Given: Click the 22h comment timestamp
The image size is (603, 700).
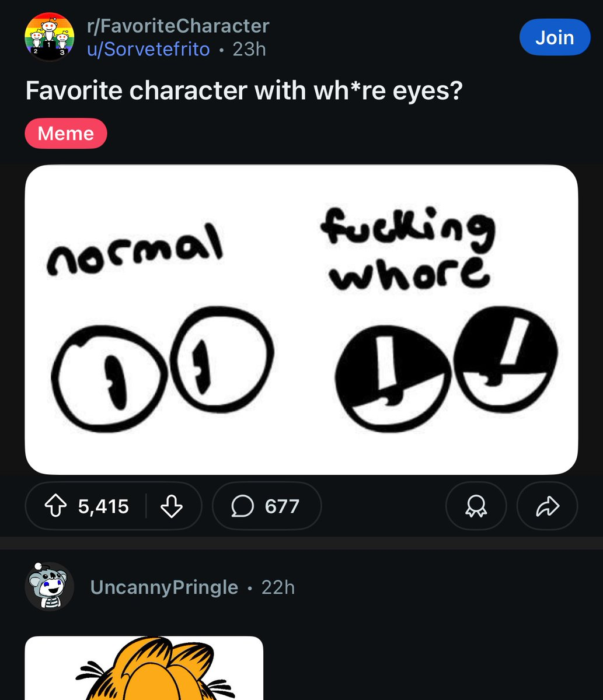Looking at the screenshot, I should pos(278,587).
